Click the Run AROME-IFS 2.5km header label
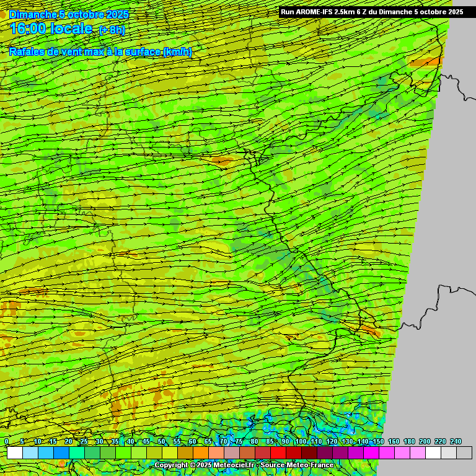 click(x=371, y=12)
